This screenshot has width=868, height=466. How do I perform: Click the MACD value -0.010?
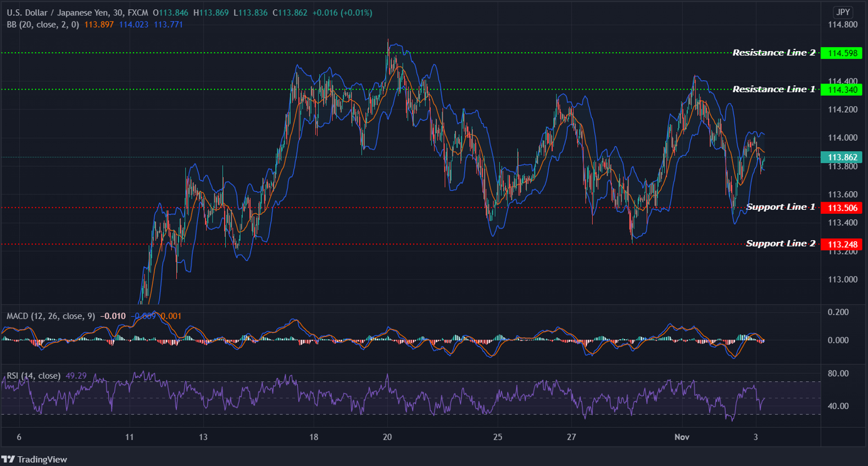coord(114,316)
